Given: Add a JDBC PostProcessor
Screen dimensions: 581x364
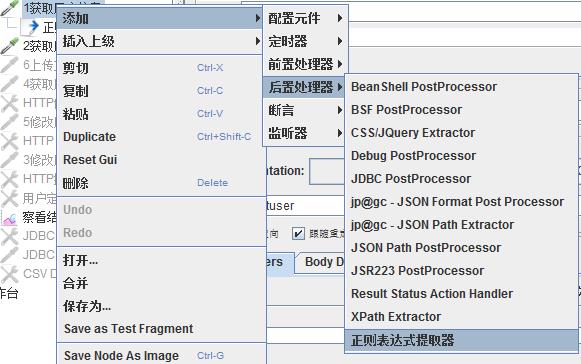Looking at the screenshot, I should click(x=461, y=179).
